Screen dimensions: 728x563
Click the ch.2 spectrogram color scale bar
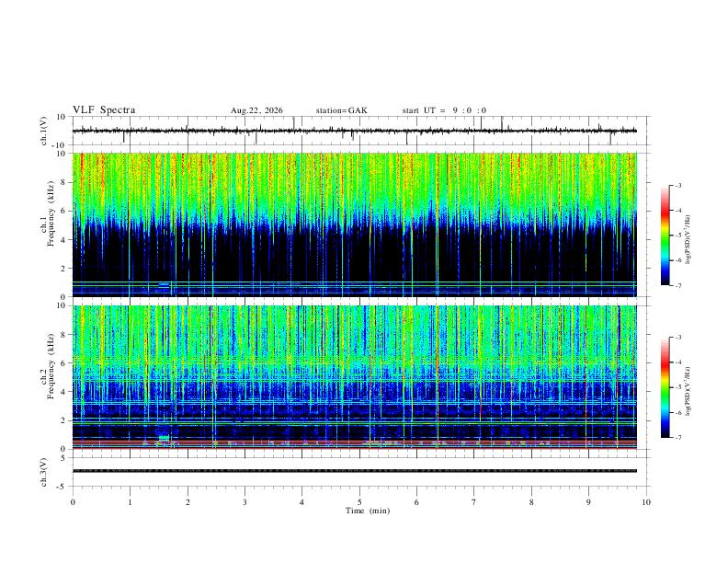pyautogui.click(x=665, y=387)
